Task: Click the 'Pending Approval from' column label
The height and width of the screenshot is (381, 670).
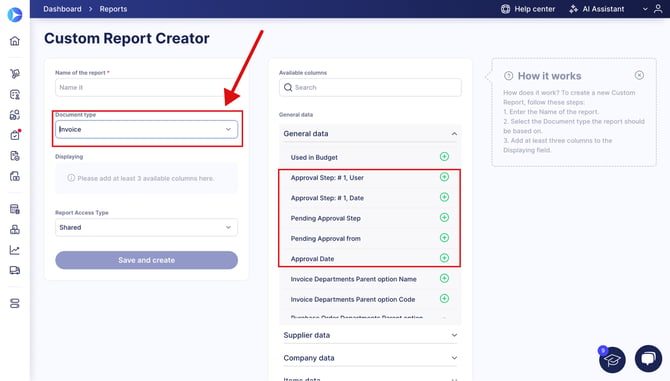Action: coord(326,238)
